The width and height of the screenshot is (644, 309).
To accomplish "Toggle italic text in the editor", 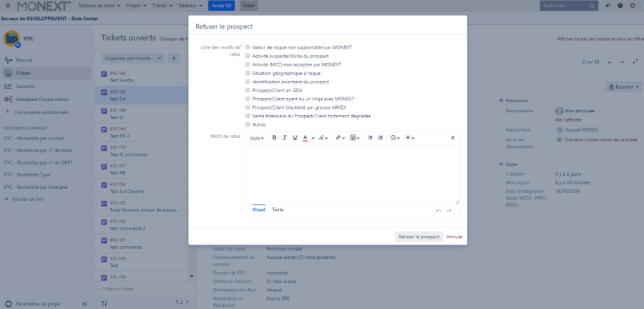I will [x=284, y=137].
